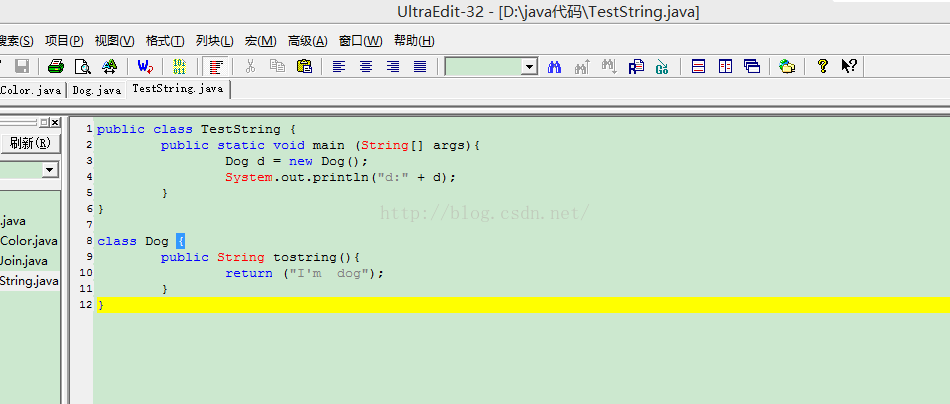This screenshot has width=950, height=404.
Task: Open Print Preview from toolbar
Action: [82, 66]
